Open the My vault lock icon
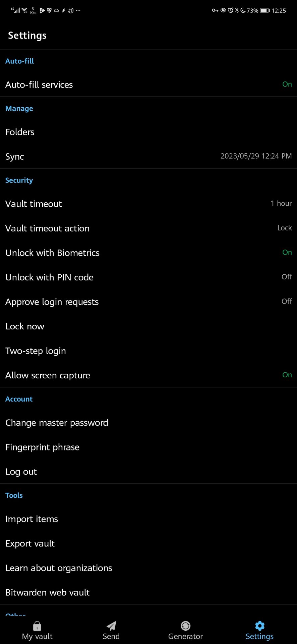297x644 pixels. pos(37,626)
